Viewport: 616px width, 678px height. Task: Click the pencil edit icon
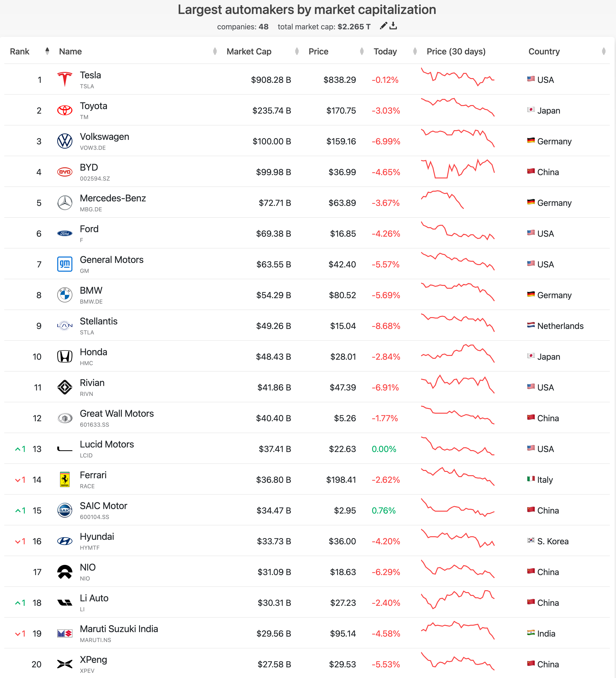[383, 26]
